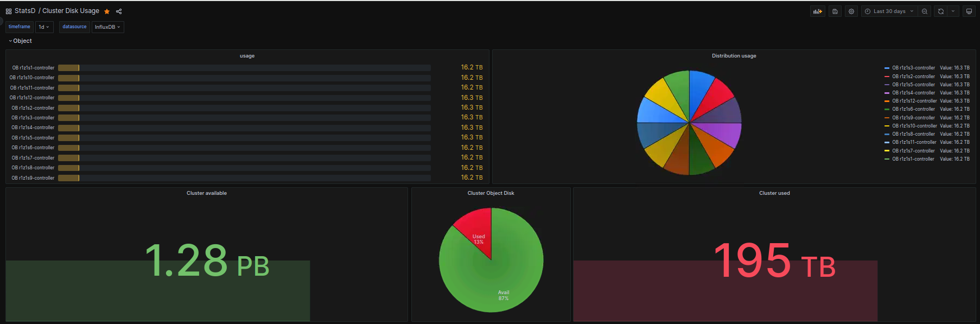
Task: Click the Add panel icon
Action: pos(818,11)
